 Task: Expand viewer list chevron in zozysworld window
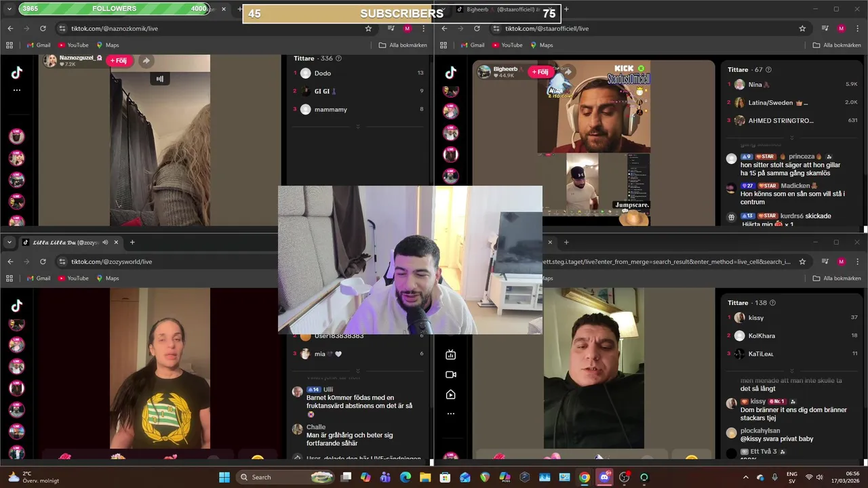click(358, 371)
